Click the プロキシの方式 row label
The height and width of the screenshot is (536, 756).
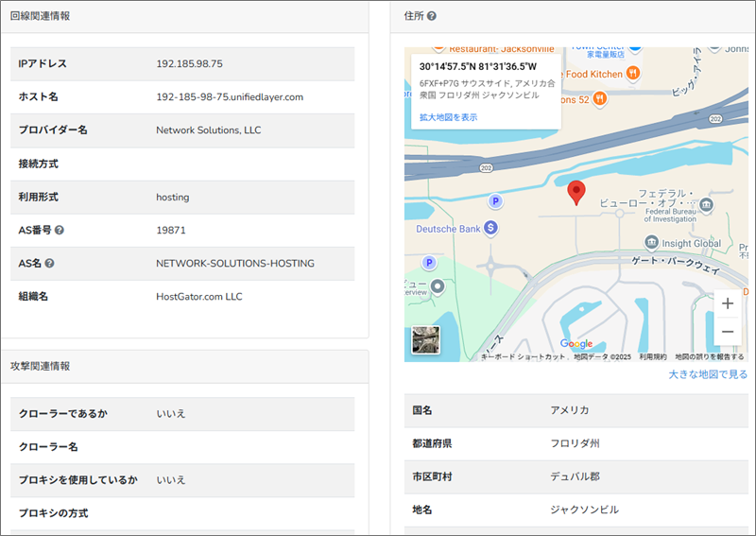(x=53, y=513)
